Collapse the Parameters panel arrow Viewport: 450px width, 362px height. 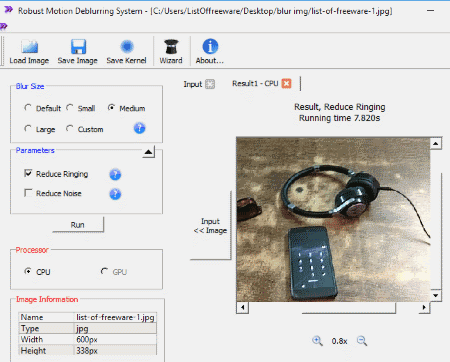148,152
